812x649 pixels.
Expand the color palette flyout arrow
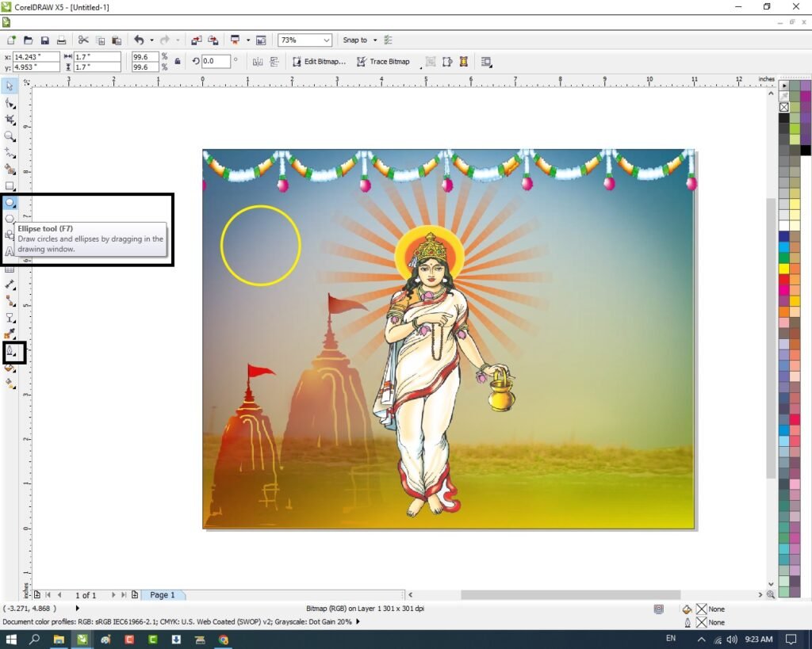coord(784,86)
